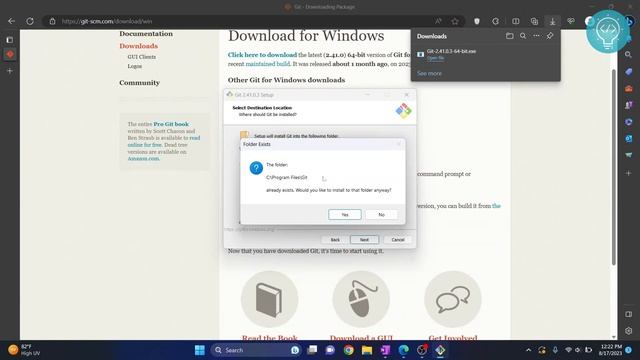This screenshot has width=640, height=360.
Task: Open Community in the Git site navigation
Action: [x=139, y=83]
